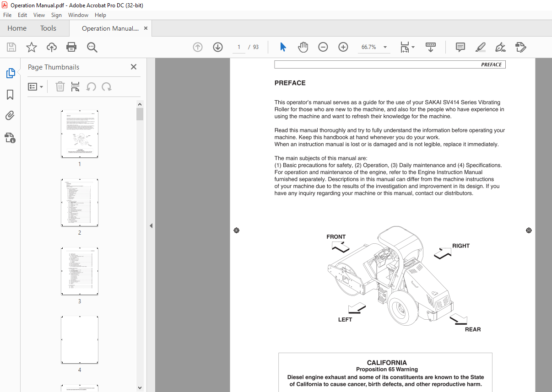Click the Proposition 65 Warning text
The image size is (552, 392).
[387, 370]
